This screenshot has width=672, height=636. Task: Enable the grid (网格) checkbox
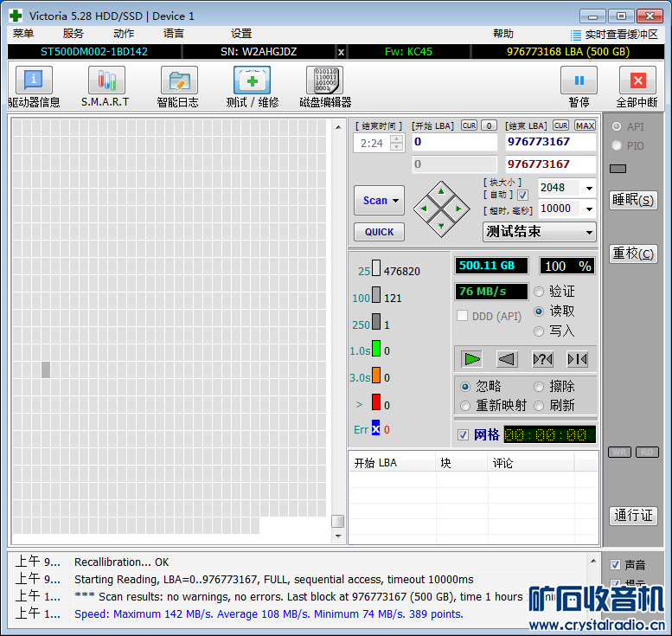(x=463, y=434)
